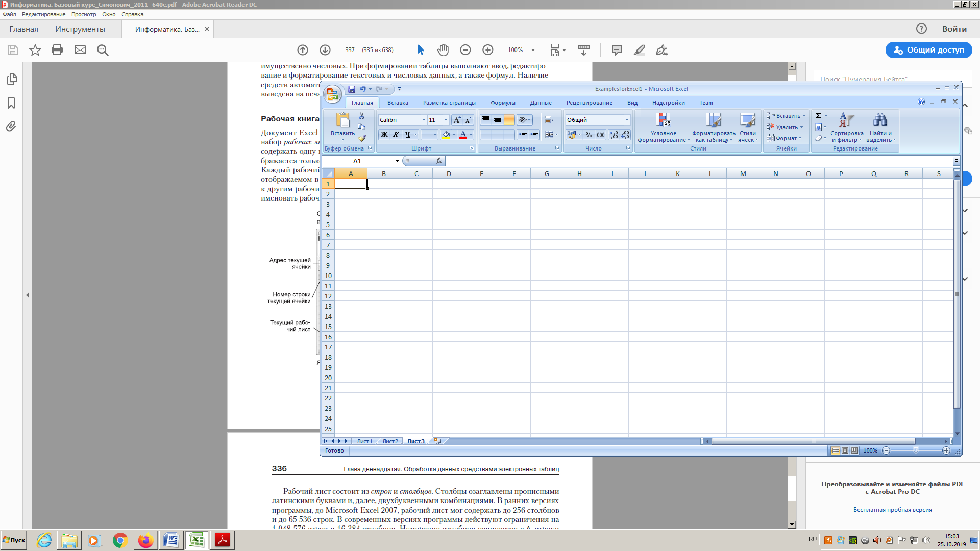Viewport: 980px width, 551px height.
Task: Toggle middle vertical alignment
Action: (498, 120)
